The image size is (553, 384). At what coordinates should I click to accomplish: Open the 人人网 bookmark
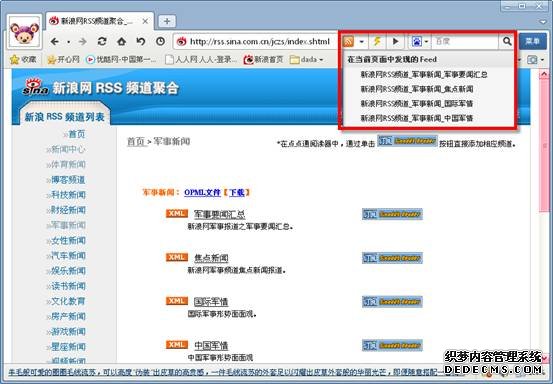(201, 60)
